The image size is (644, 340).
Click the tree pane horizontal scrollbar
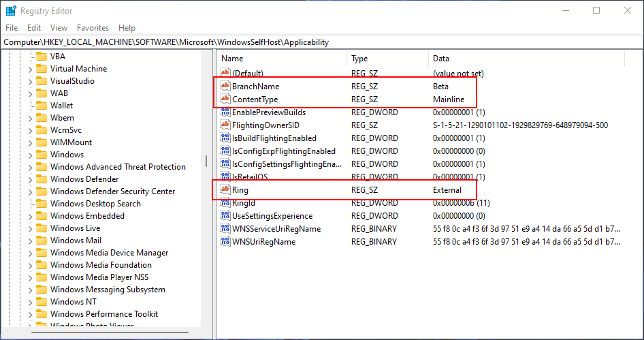110,332
